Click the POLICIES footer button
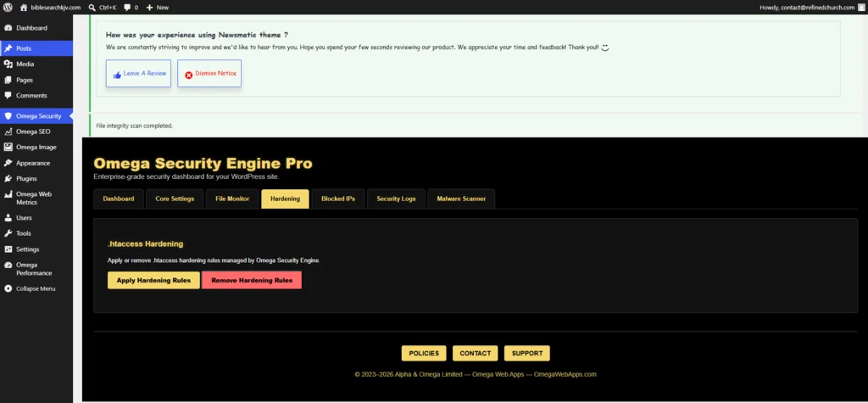Viewport: 868px width, 403px height. 424,353
